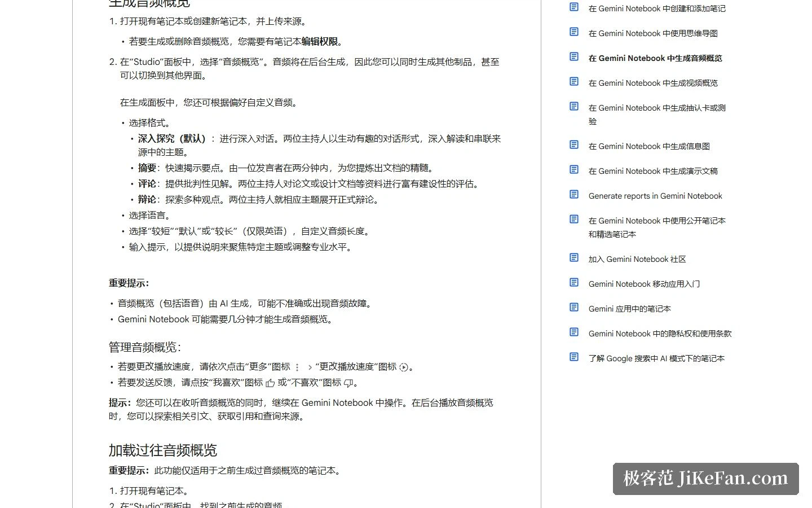Click document icon beside 在 Gemini Notebook 中生成演示文稿
The image size is (812, 508).
pyautogui.click(x=574, y=169)
